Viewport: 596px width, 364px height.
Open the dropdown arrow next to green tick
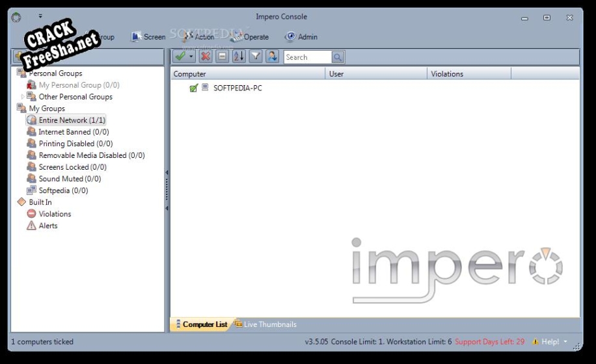click(191, 57)
